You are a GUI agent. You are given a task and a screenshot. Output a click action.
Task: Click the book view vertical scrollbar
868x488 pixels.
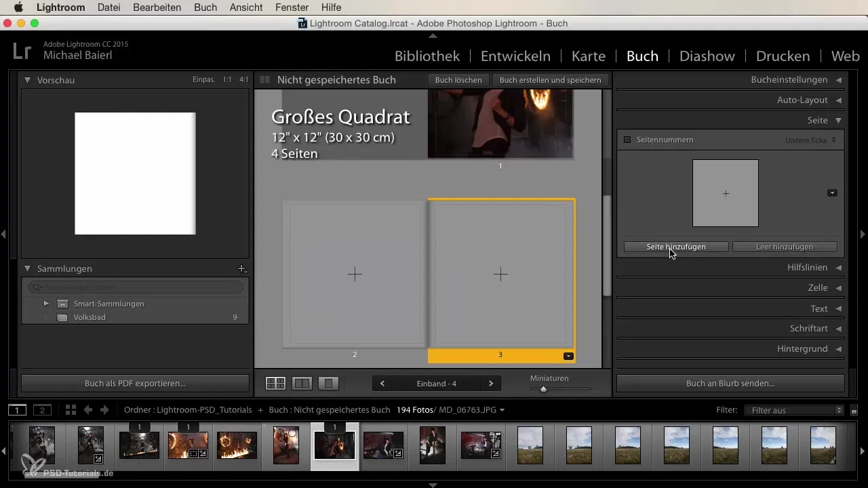(607, 245)
